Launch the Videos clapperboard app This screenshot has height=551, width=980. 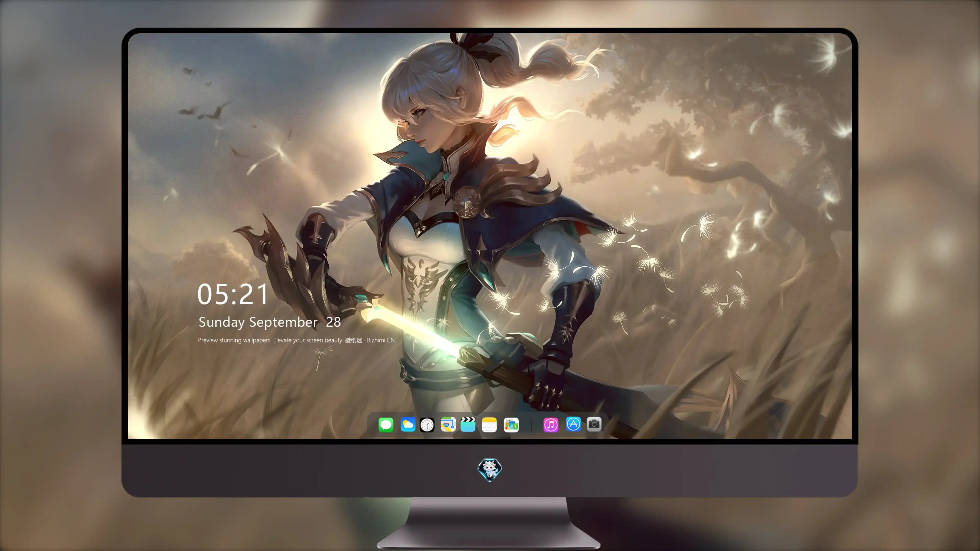[468, 424]
